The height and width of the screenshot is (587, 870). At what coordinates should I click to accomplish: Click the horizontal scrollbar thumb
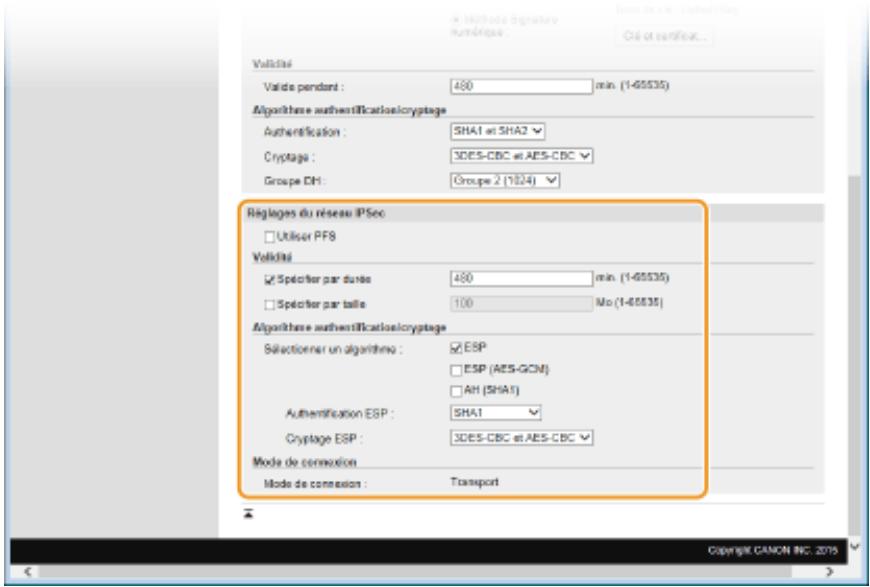(415, 571)
